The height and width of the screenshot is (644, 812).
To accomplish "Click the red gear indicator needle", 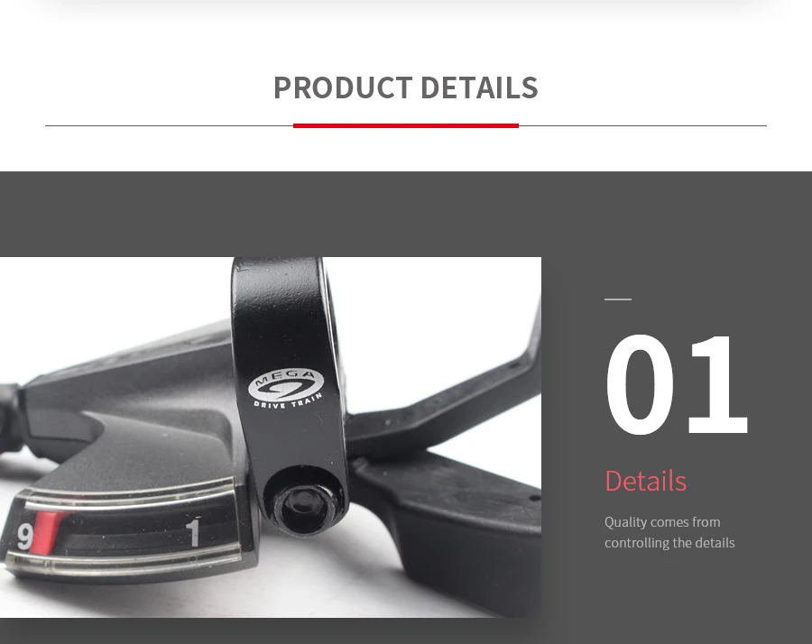I will [x=46, y=532].
